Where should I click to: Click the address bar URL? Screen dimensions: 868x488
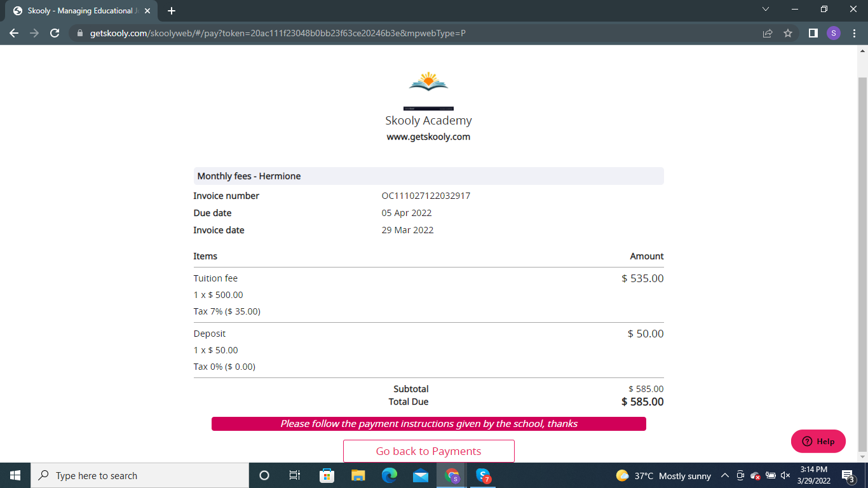tap(278, 33)
